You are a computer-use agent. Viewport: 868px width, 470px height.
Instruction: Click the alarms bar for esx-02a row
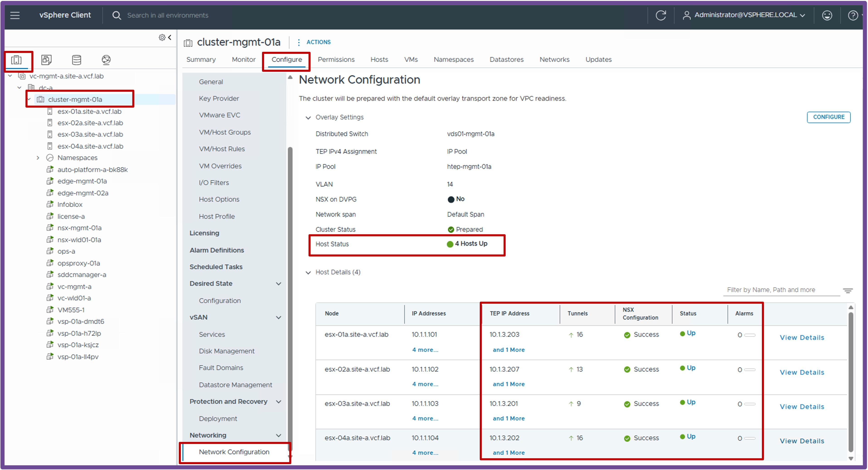point(750,369)
